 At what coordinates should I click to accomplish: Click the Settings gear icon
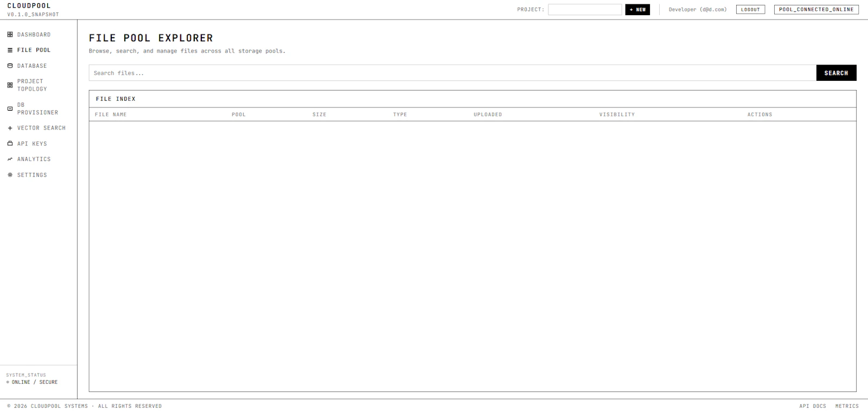[x=10, y=175]
